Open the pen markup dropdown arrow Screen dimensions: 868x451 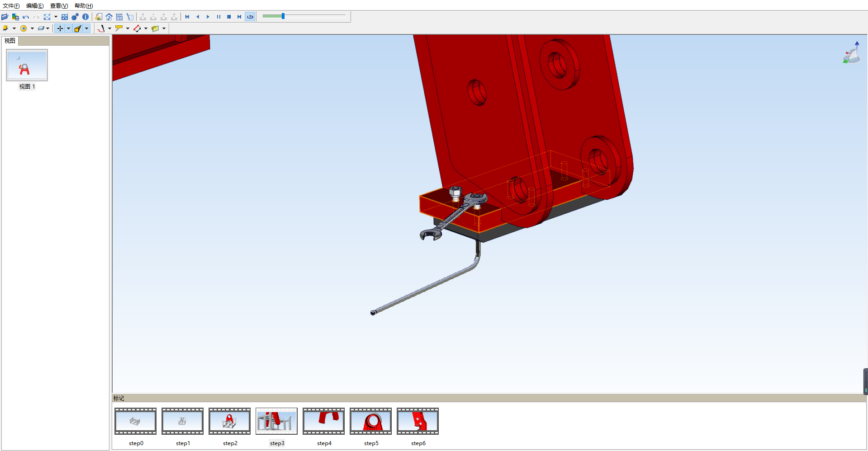tap(109, 28)
